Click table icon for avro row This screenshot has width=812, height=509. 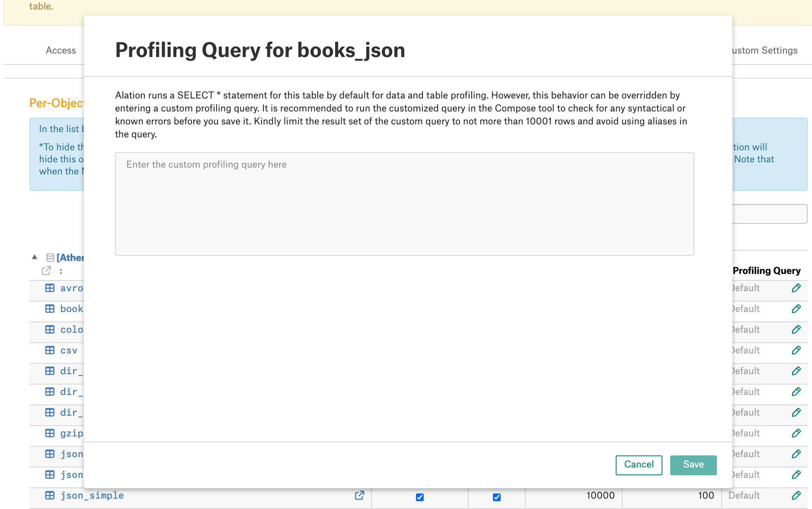click(50, 288)
